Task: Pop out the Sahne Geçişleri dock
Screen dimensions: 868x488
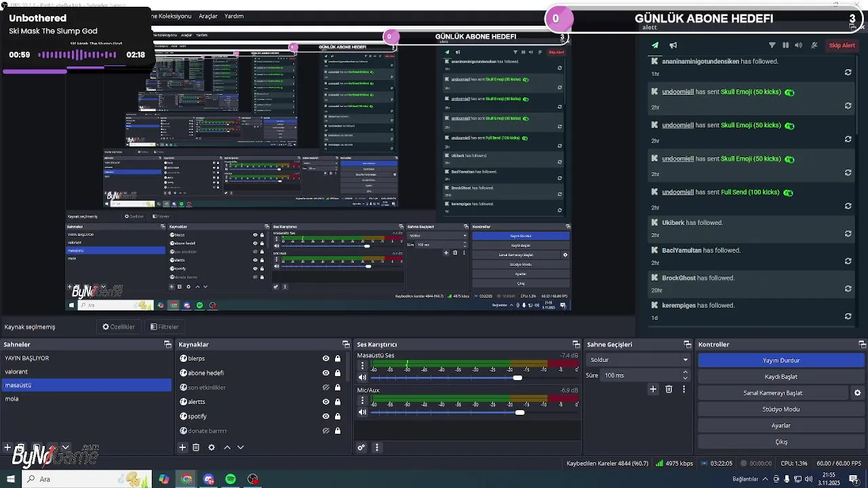Action: click(x=687, y=344)
